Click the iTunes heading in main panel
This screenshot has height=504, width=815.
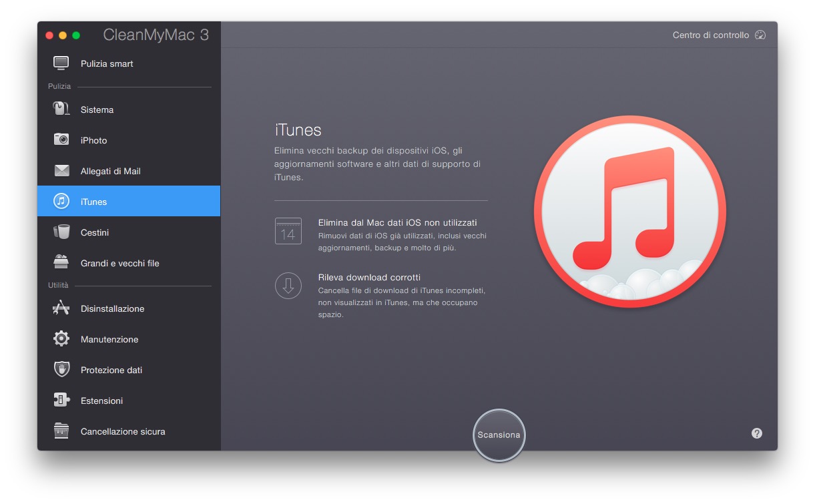298,130
